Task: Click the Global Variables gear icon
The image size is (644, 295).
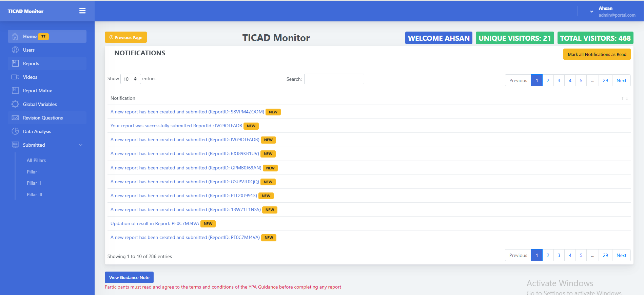Action: click(x=15, y=104)
